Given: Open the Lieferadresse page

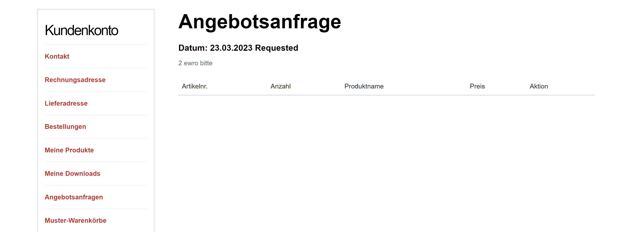Looking at the screenshot, I should point(66,103).
